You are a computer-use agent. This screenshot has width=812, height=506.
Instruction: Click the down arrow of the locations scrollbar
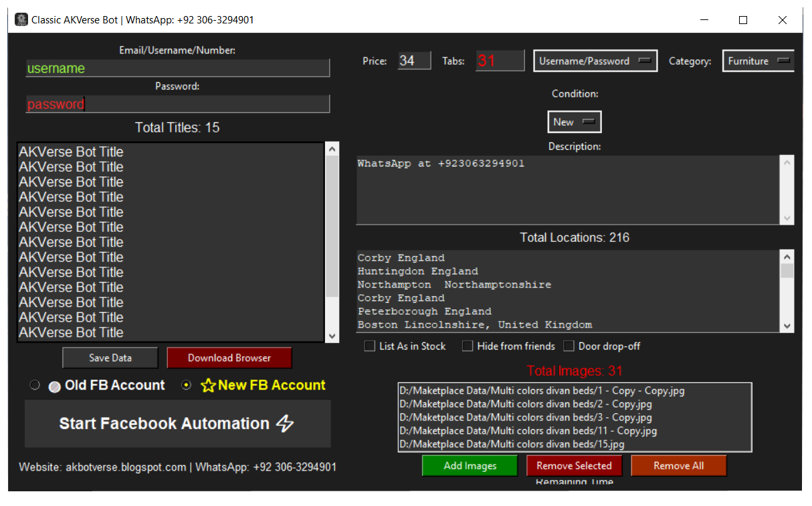tap(787, 326)
